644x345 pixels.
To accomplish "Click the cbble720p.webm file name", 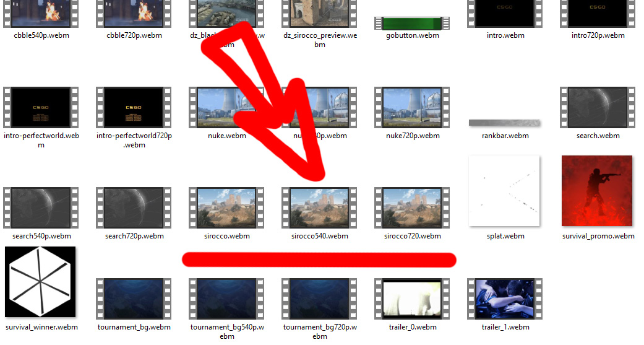I will pos(134,35).
